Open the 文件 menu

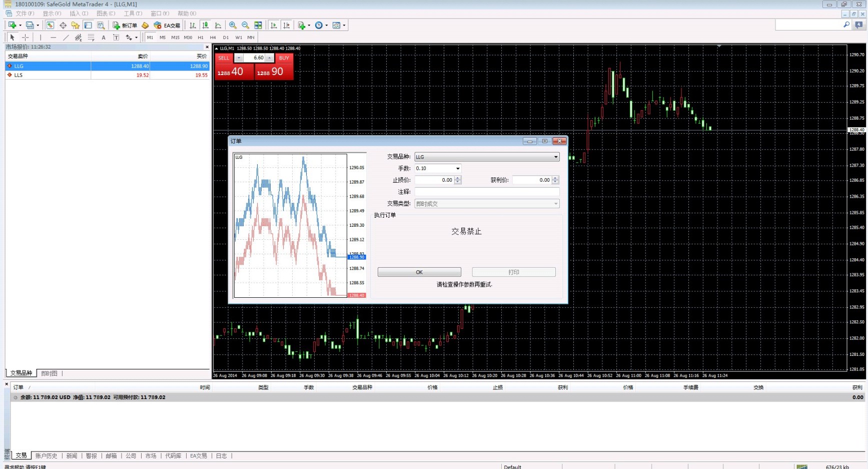pos(25,14)
